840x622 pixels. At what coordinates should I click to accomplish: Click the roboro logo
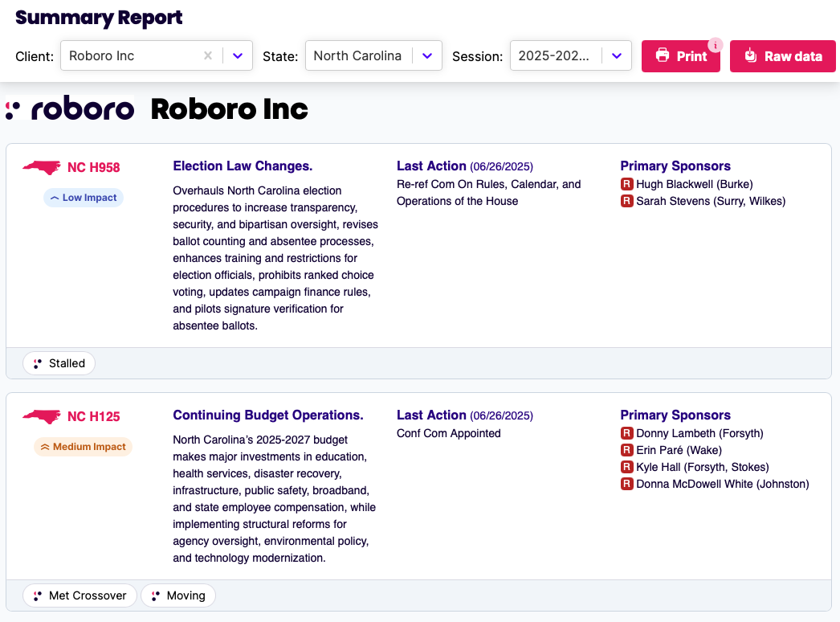coord(70,108)
